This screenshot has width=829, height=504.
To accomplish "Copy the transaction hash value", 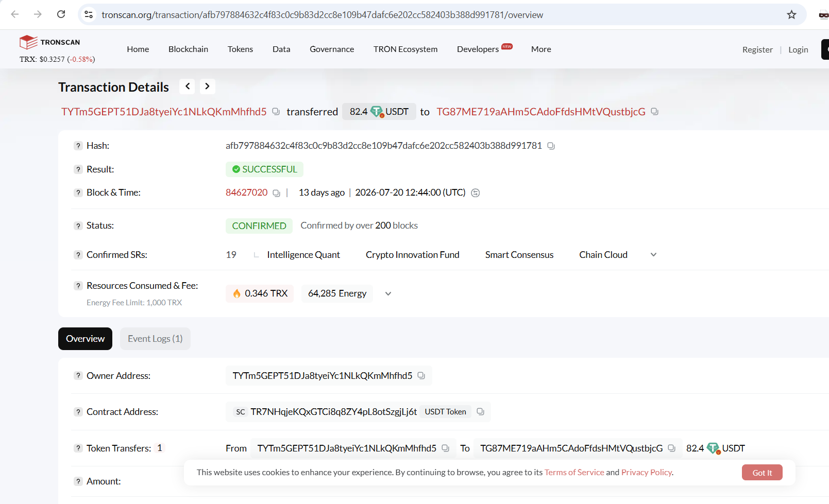I will point(551,146).
